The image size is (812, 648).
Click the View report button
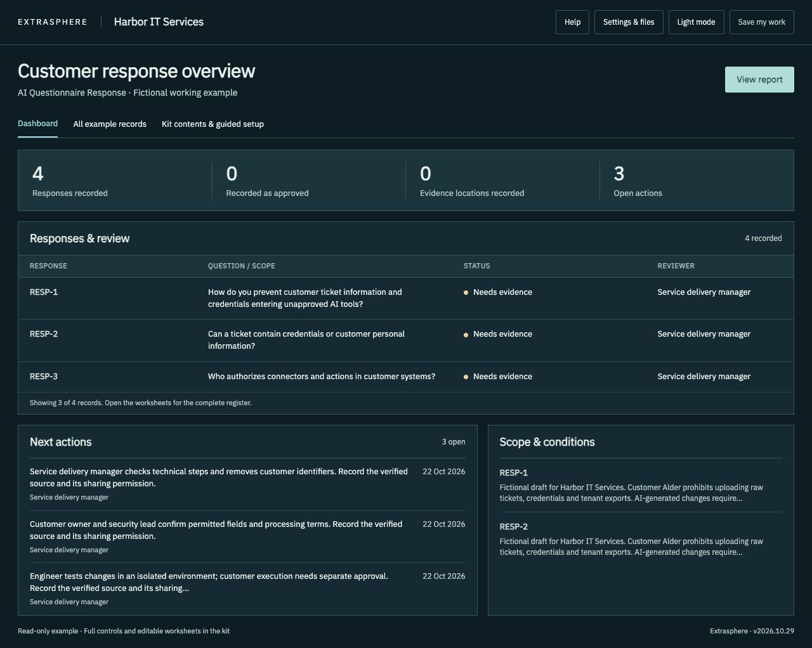[x=759, y=80]
